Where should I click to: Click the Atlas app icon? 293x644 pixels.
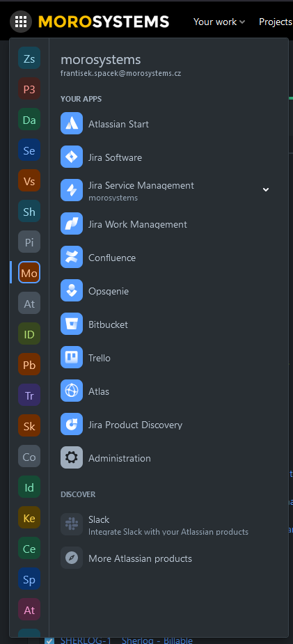[x=72, y=391]
